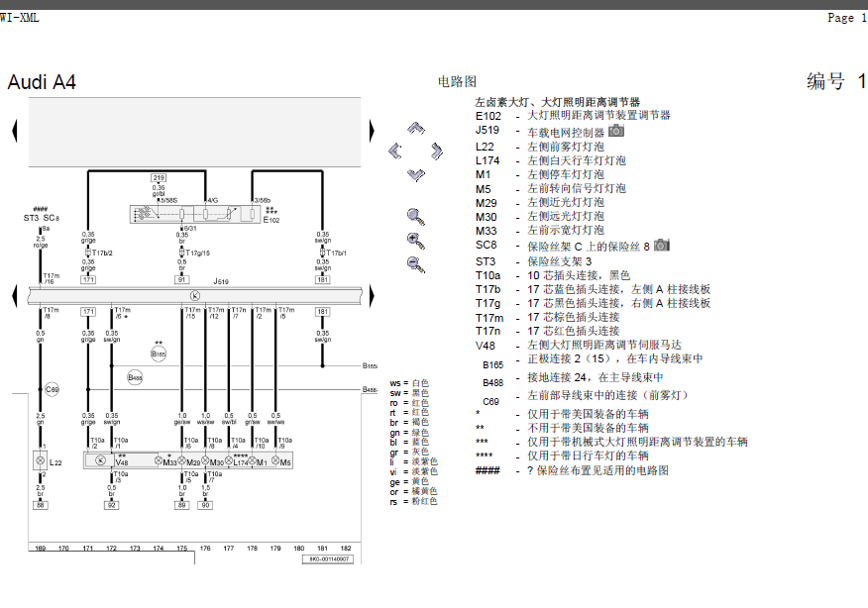Click the K symbol on J519 bar
Screen dimensions: 868x608
[x=195, y=296]
